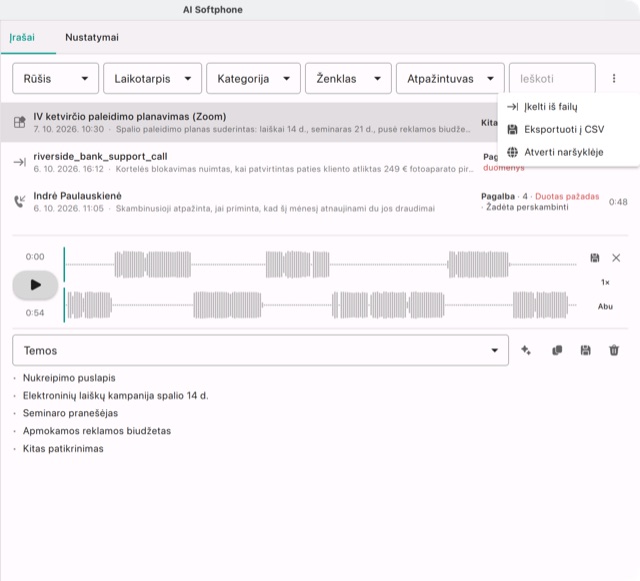640x581 pixels.
Task: Change playback speed 1x
Action: pyautogui.click(x=605, y=282)
